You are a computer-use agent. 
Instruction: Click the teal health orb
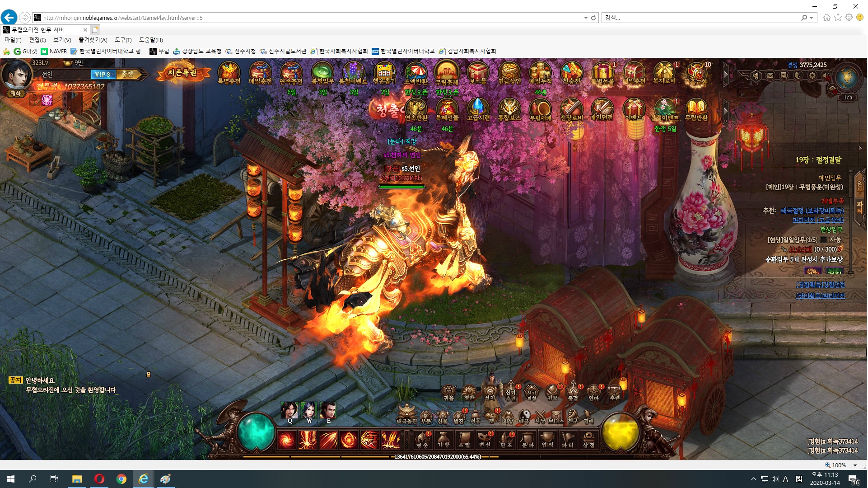coord(256,432)
